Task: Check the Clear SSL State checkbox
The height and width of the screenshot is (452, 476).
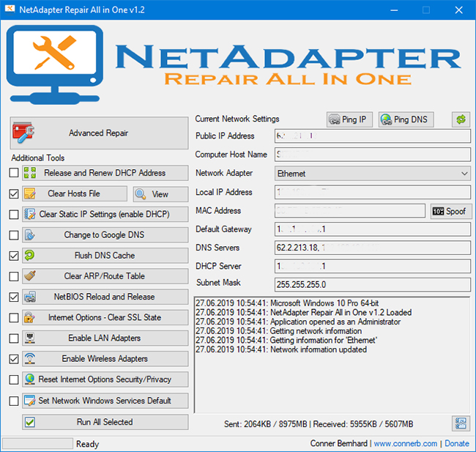Action: click(x=14, y=317)
